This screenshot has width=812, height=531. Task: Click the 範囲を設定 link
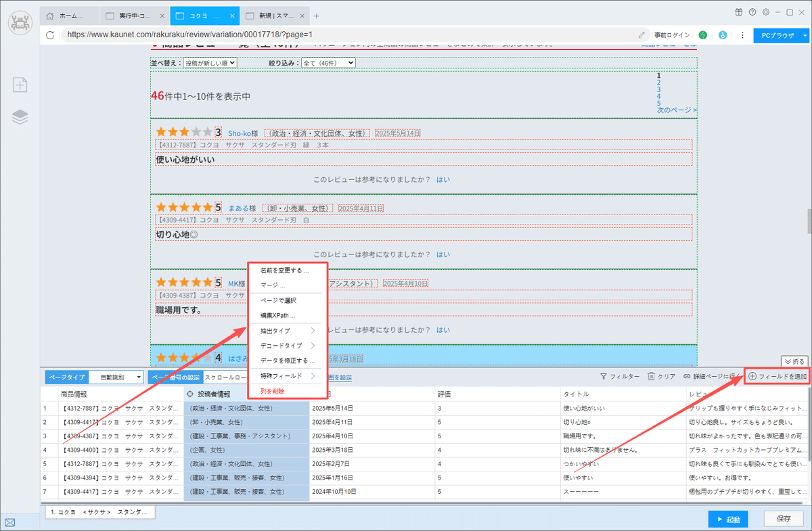[339, 377]
